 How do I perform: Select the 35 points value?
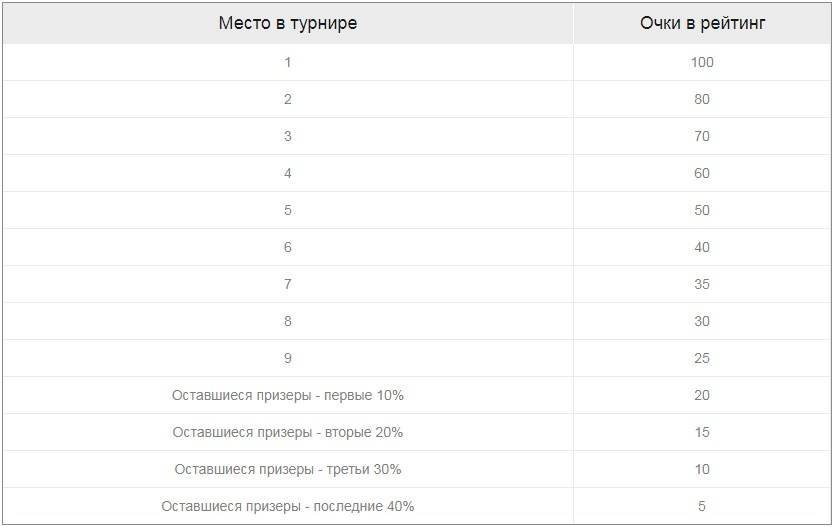[x=702, y=284]
